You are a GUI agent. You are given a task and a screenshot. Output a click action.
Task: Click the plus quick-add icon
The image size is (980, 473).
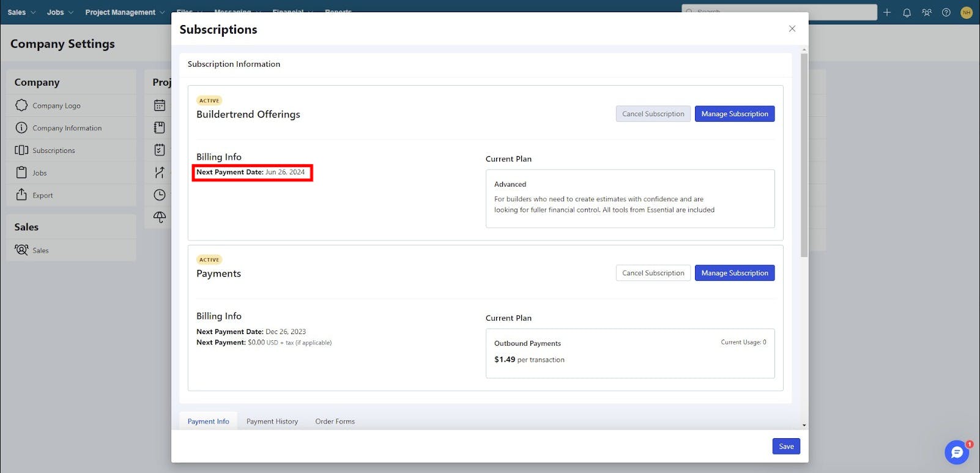point(887,12)
